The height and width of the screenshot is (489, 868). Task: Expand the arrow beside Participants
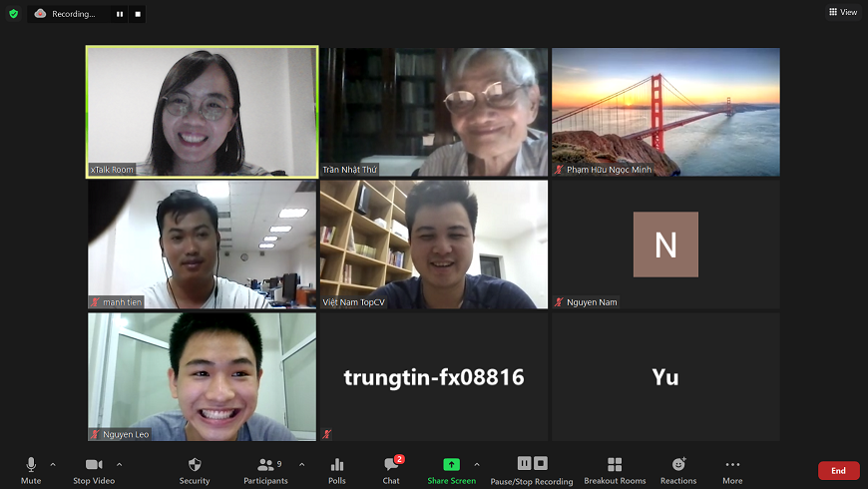coord(302,464)
